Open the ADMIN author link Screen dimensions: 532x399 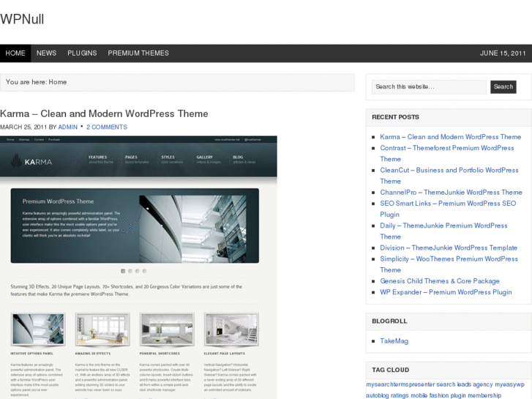coord(68,127)
